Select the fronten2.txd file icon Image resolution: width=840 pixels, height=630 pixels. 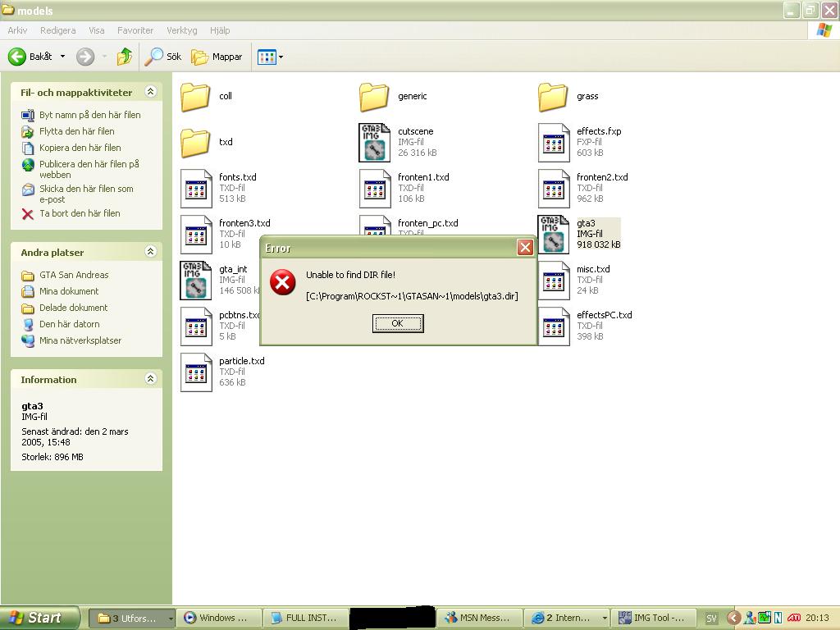point(554,189)
